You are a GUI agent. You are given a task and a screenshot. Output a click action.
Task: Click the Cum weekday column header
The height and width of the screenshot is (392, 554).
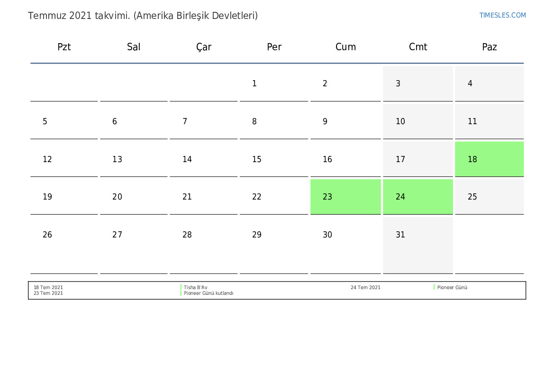click(x=345, y=47)
